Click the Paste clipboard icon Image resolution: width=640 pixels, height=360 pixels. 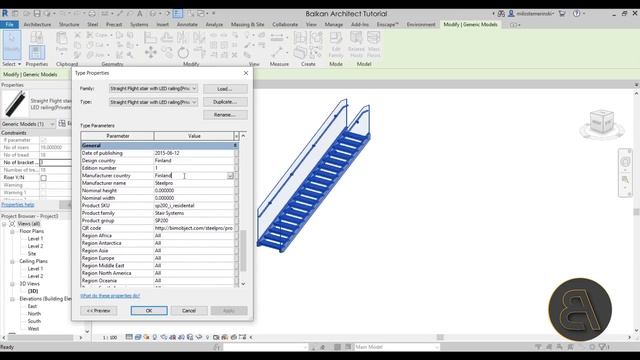62,42
